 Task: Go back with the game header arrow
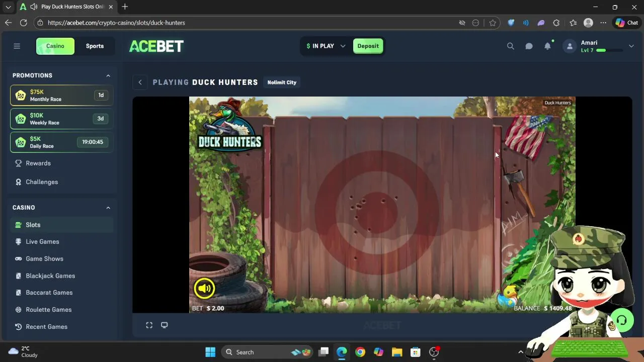click(140, 82)
